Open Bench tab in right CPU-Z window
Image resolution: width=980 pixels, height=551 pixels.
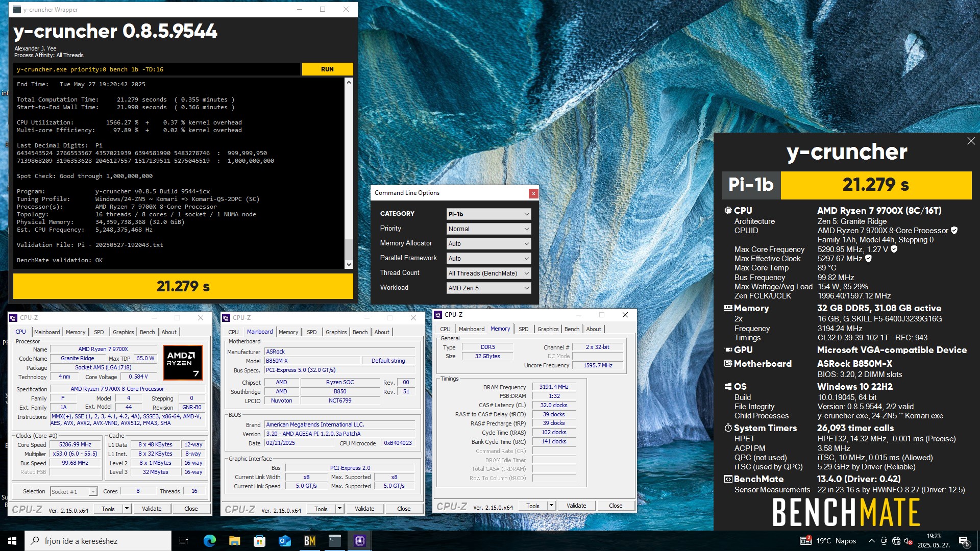tap(572, 329)
